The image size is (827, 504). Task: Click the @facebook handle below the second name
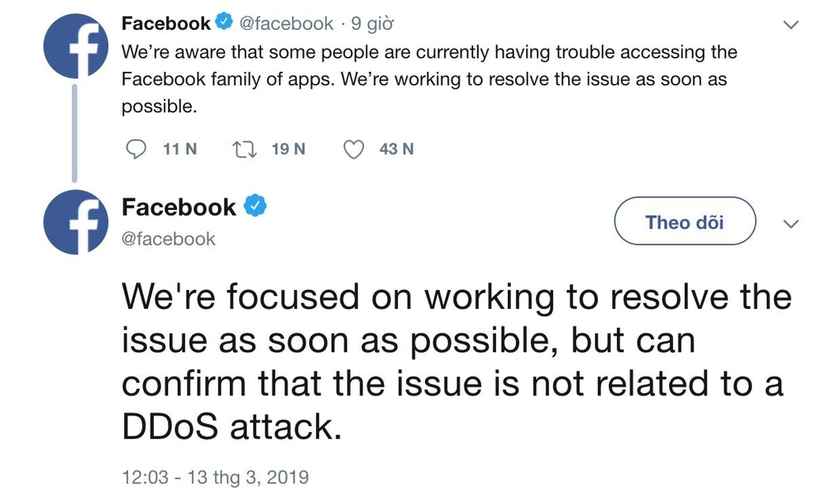tap(168, 239)
